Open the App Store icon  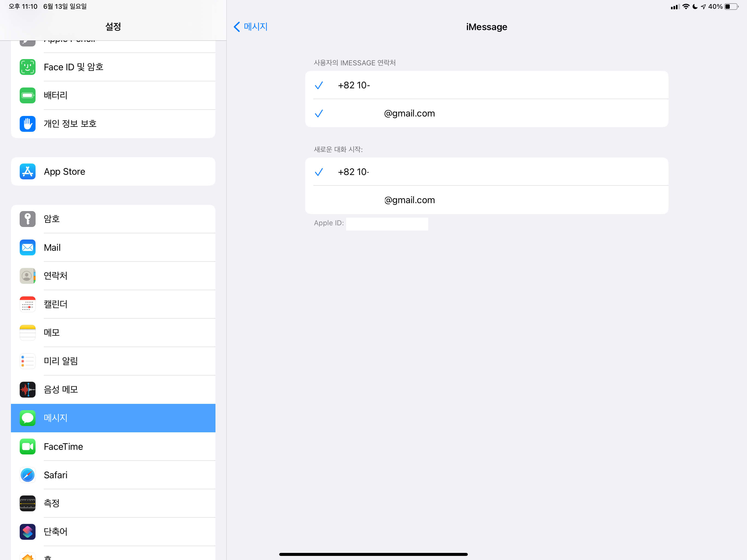pyautogui.click(x=27, y=171)
